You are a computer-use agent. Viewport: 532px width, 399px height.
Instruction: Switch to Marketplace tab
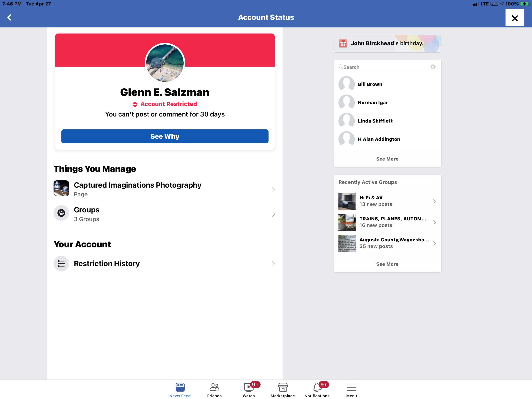(x=283, y=390)
